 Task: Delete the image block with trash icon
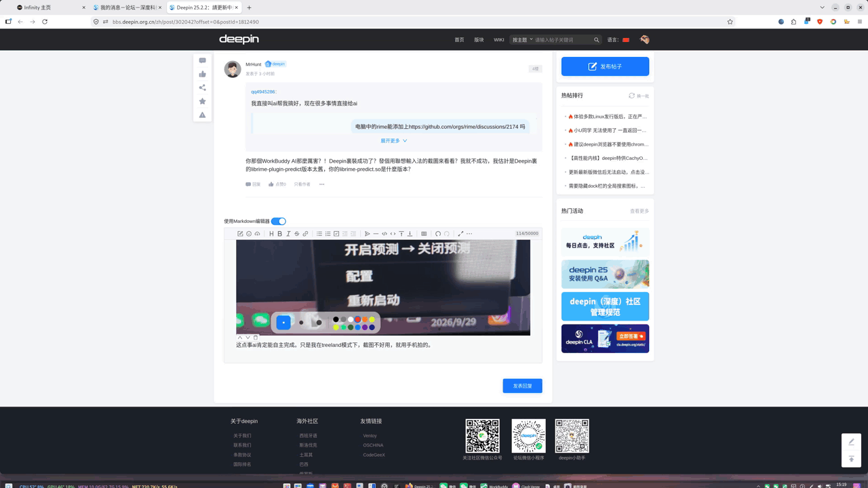click(x=256, y=338)
